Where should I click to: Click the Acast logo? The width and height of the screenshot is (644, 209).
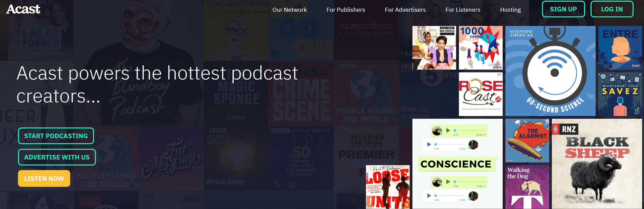coord(23,9)
